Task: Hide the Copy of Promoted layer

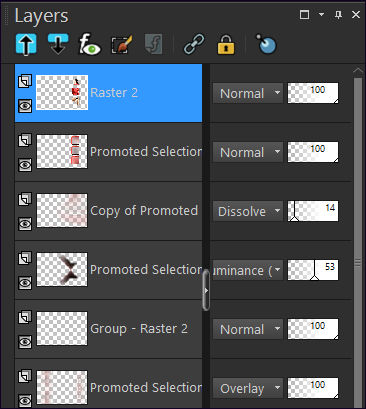Action: pyautogui.click(x=25, y=224)
